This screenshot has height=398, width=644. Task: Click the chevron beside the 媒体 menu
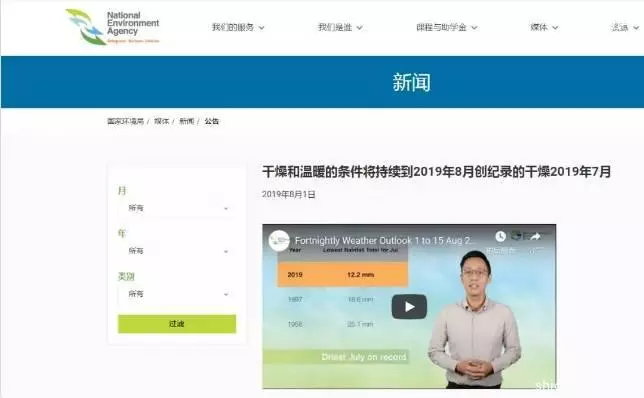(x=555, y=28)
